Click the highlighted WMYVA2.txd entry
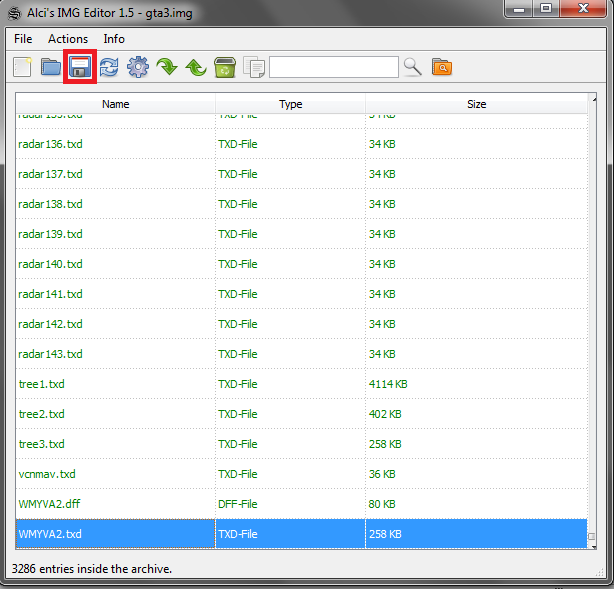614x589 pixels. click(302, 534)
